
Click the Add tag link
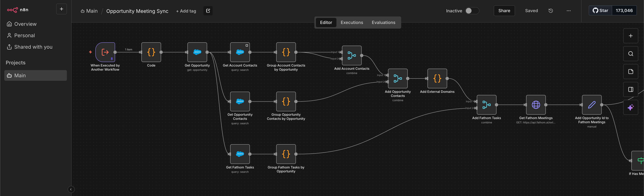[186, 11]
